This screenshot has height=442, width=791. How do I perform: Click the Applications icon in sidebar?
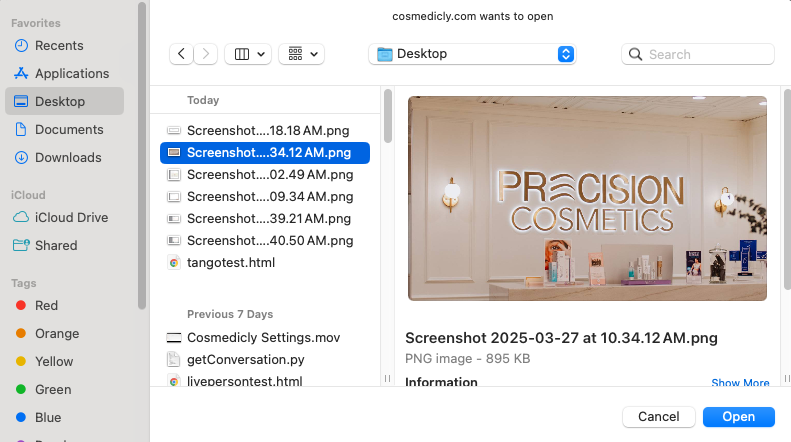pos(21,73)
